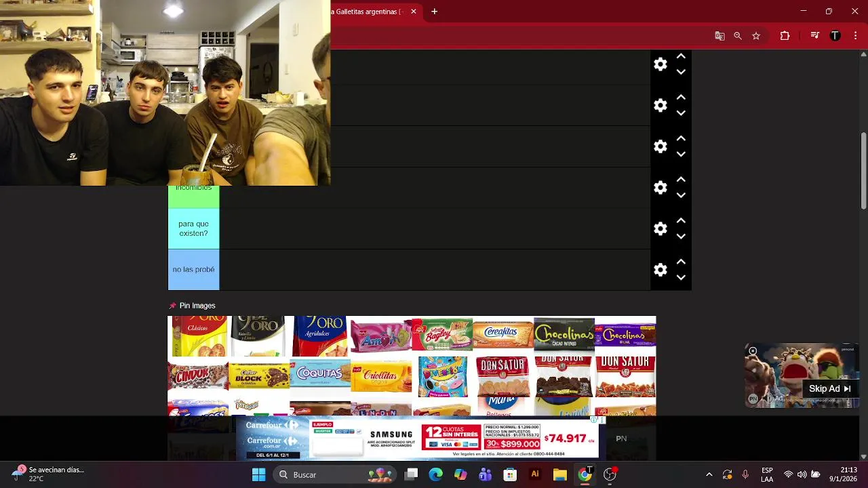This screenshot has width=868, height=488.
Task: Open the Windows Start menu
Action: click(x=258, y=474)
